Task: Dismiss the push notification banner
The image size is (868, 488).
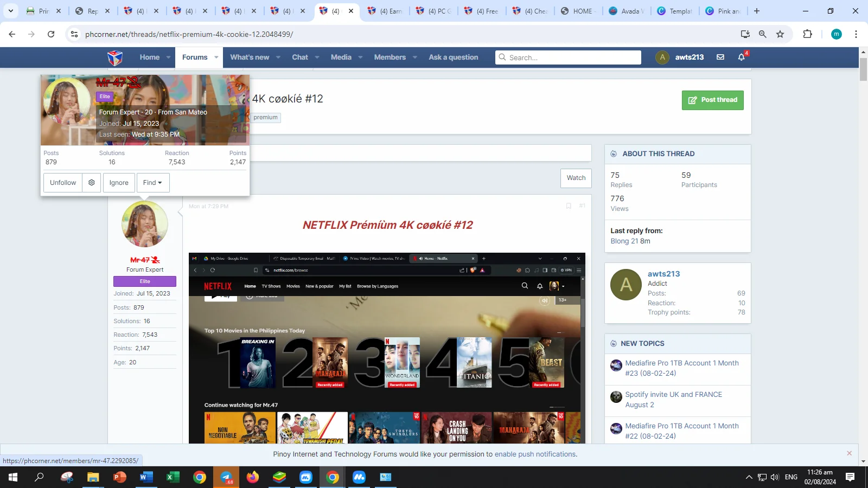Action: point(850,453)
